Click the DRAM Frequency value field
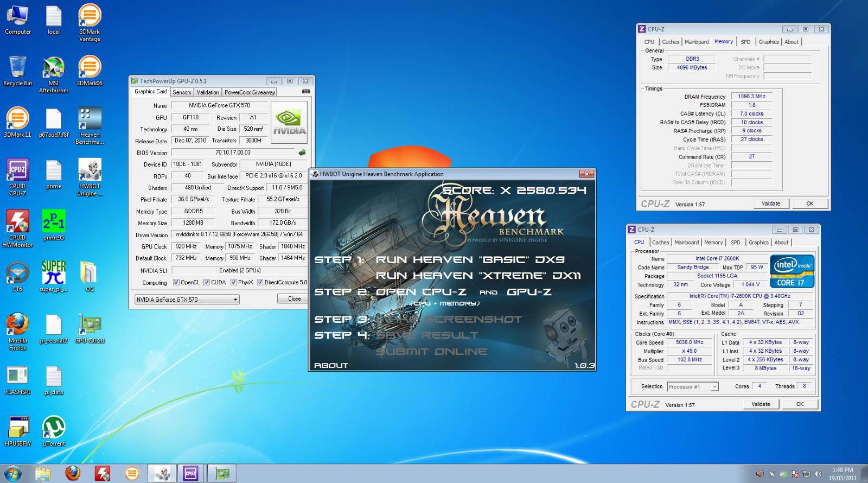Screen dimensions: 868x483 pyautogui.click(x=751, y=97)
